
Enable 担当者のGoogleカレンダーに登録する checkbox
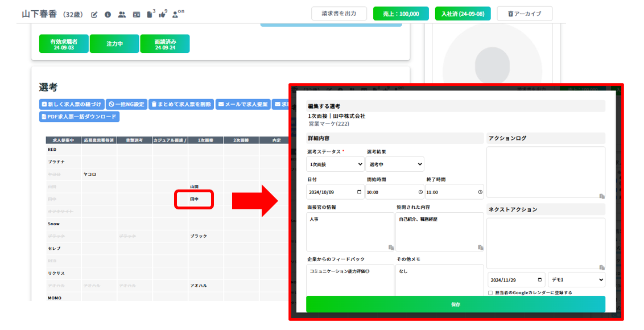(x=490, y=292)
